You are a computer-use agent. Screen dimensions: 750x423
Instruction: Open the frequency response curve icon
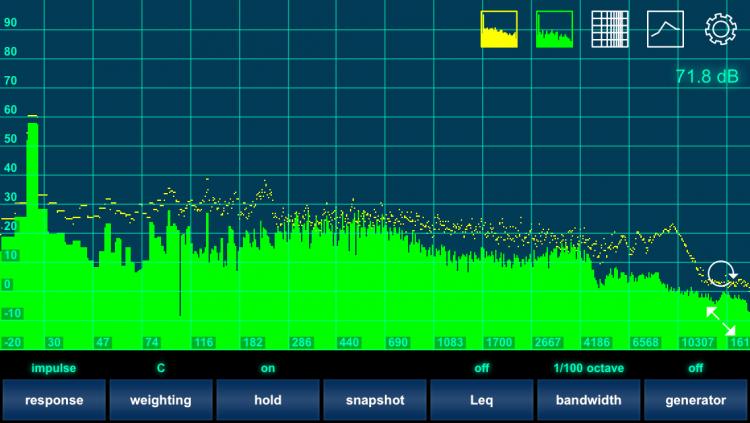665,29
